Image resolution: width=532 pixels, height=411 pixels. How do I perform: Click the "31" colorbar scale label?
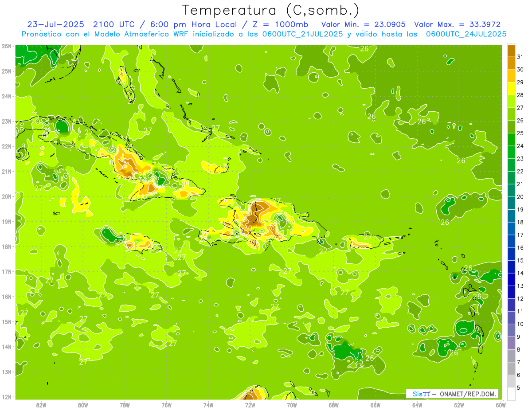click(520, 56)
